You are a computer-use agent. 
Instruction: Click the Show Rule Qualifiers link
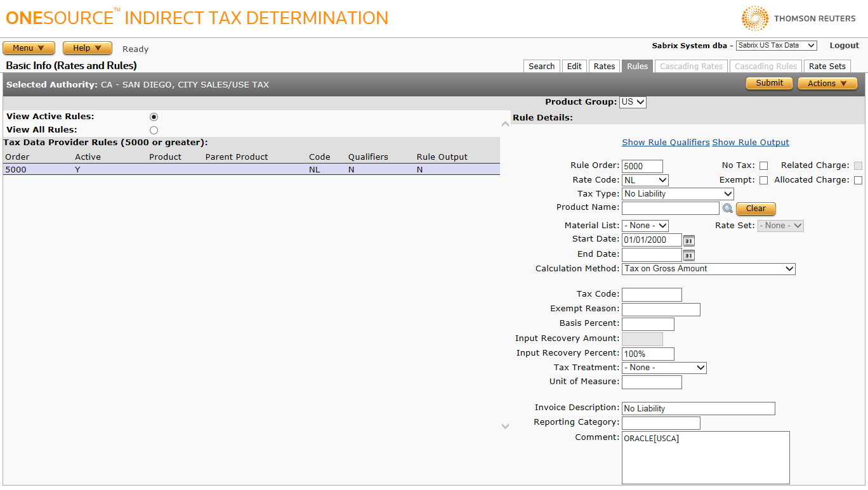[x=666, y=143]
